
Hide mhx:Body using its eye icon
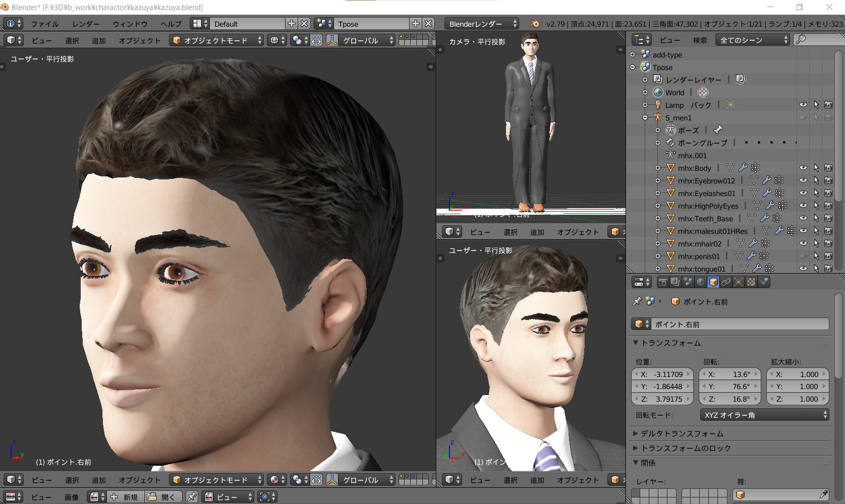click(x=803, y=168)
